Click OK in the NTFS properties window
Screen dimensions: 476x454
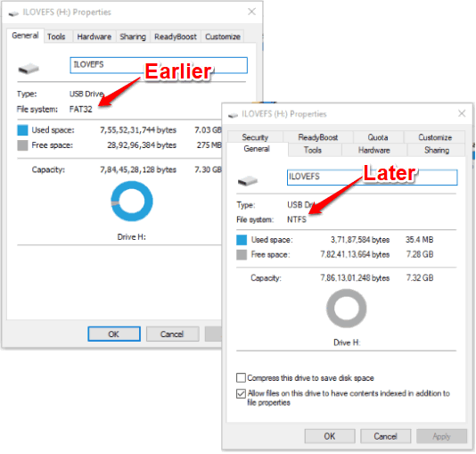tap(330, 436)
